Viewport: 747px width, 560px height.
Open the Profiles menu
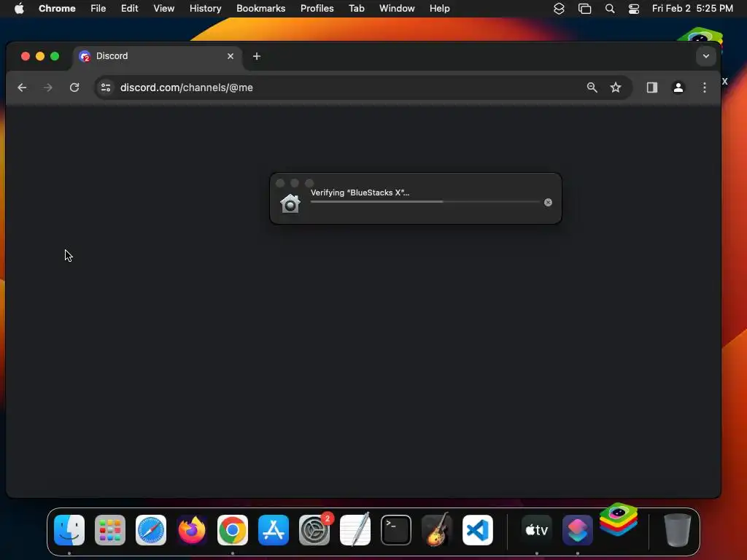(x=317, y=9)
